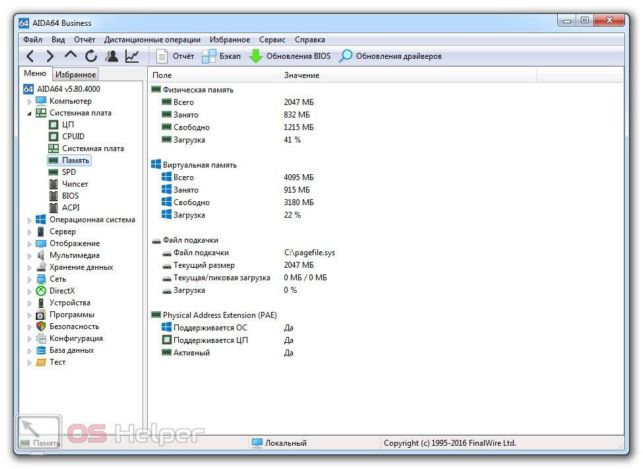The width and height of the screenshot is (643, 469).
Task: Expand the Сервер tree node
Action: pyautogui.click(x=29, y=232)
